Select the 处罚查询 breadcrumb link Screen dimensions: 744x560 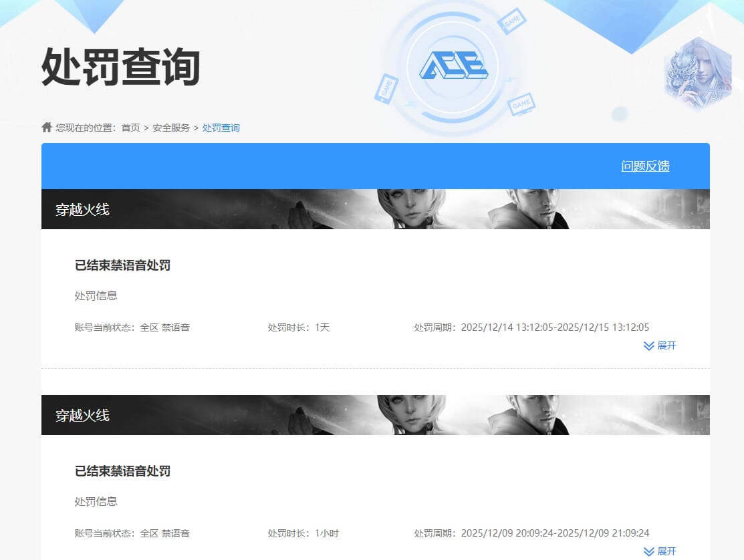pyautogui.click(x=221, y=128)
